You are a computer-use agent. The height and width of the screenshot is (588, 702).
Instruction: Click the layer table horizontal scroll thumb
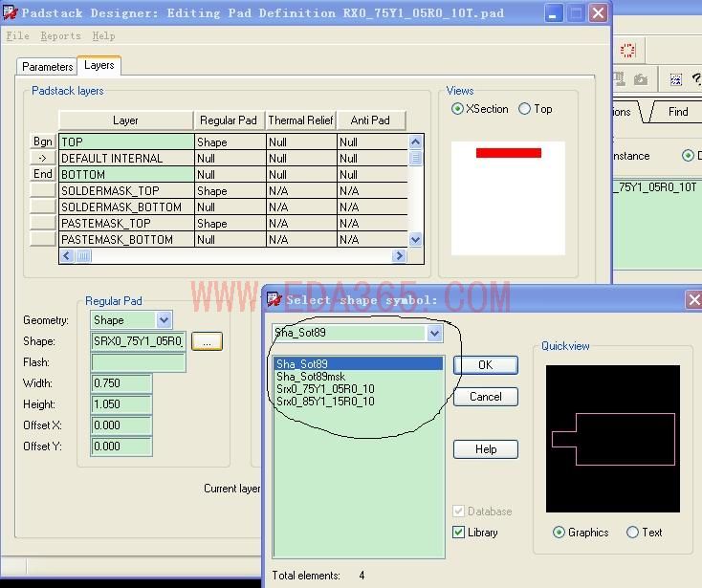84,255
